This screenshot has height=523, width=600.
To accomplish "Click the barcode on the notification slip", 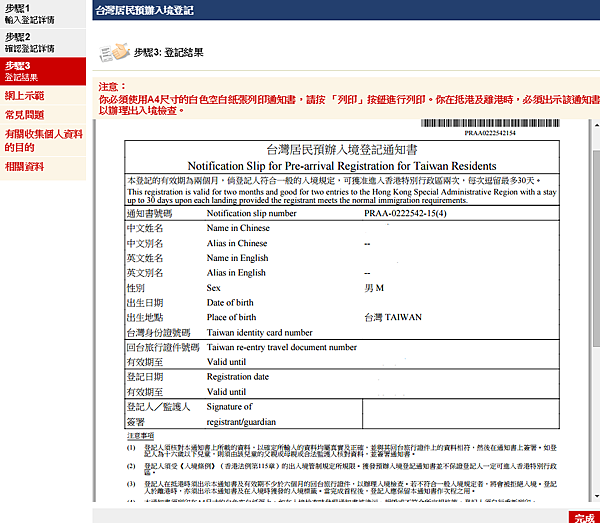I will [490, 123].
